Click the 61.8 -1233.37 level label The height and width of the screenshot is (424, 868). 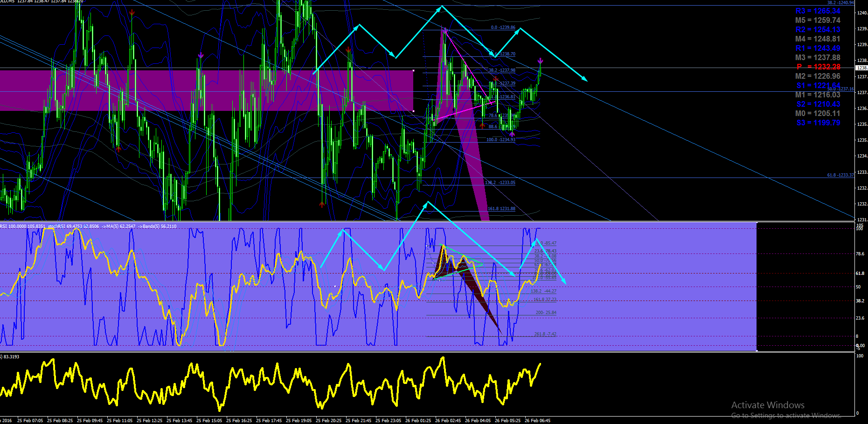point(840,175)
